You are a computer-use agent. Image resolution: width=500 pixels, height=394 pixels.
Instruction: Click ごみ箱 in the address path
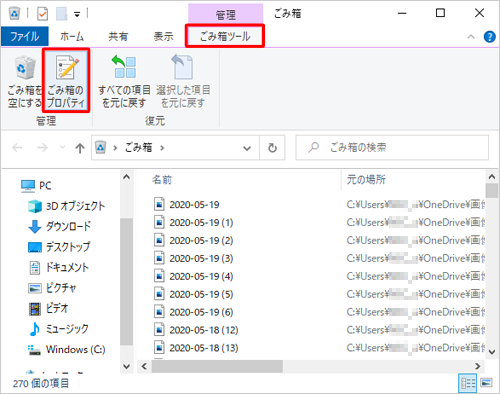pyautogui.click(x=138, y=147)
